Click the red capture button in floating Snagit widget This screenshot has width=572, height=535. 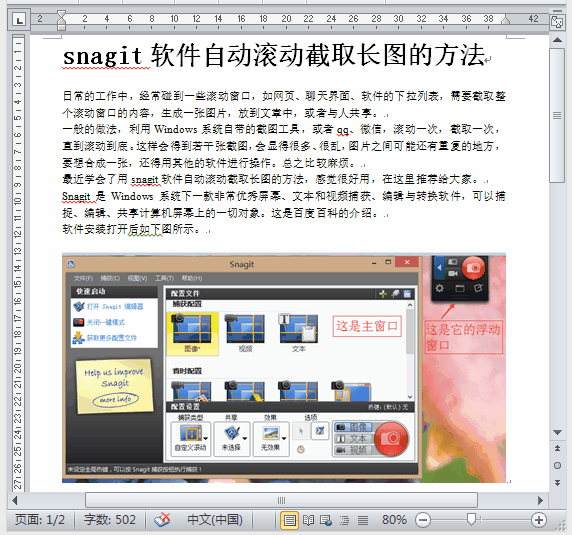474,268
